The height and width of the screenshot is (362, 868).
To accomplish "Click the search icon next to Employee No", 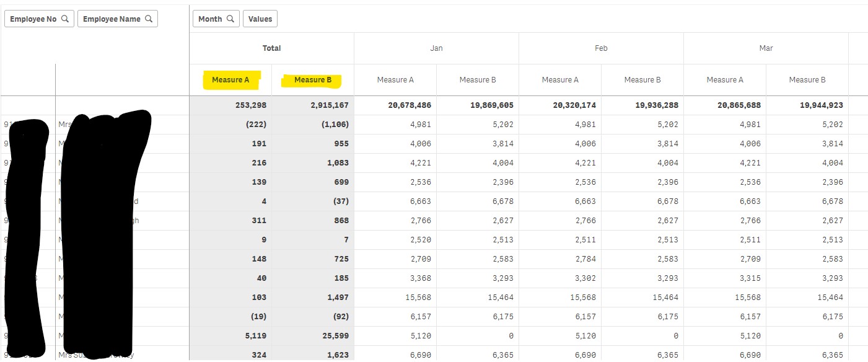I will pyautogui.click(x=65, y=19).
